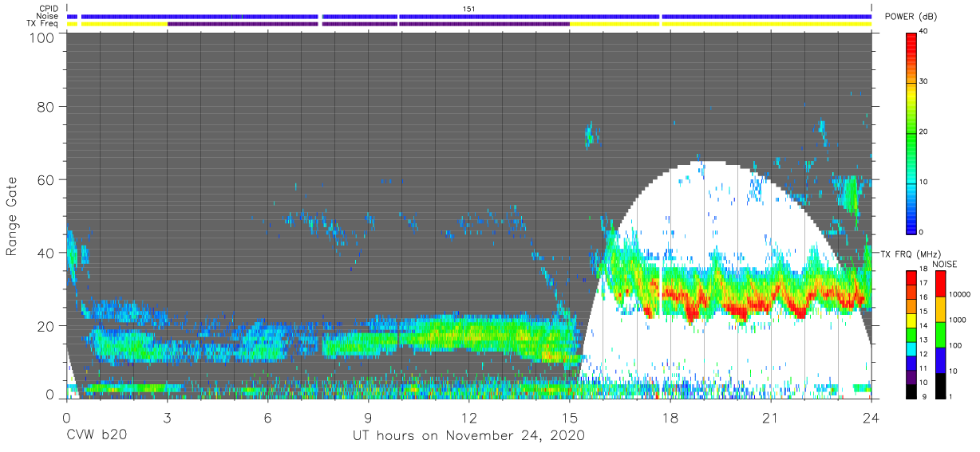Screen dimensions: 980x452
Task: Click the 24 tick on the UT hours axis
Action: click(x=871, y=417)
